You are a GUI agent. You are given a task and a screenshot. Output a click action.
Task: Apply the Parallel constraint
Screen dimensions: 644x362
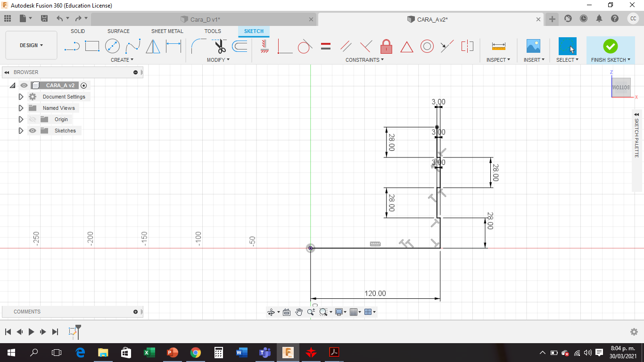point(346,46)
